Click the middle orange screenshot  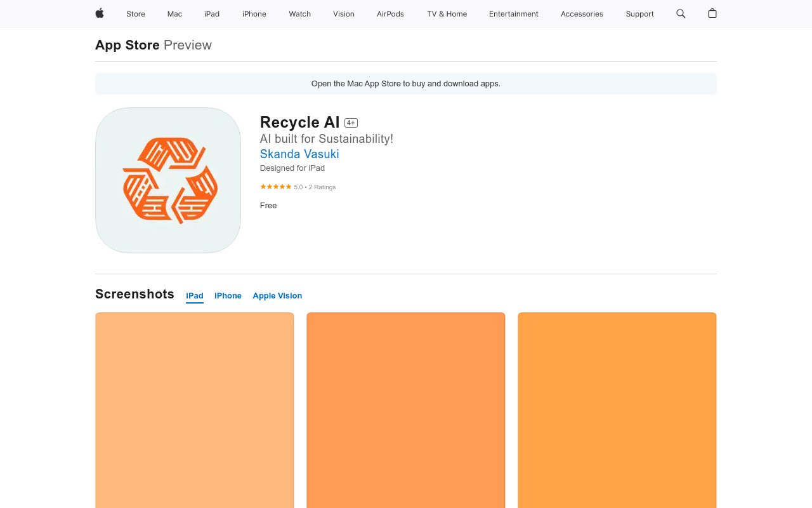pos(406,410)
